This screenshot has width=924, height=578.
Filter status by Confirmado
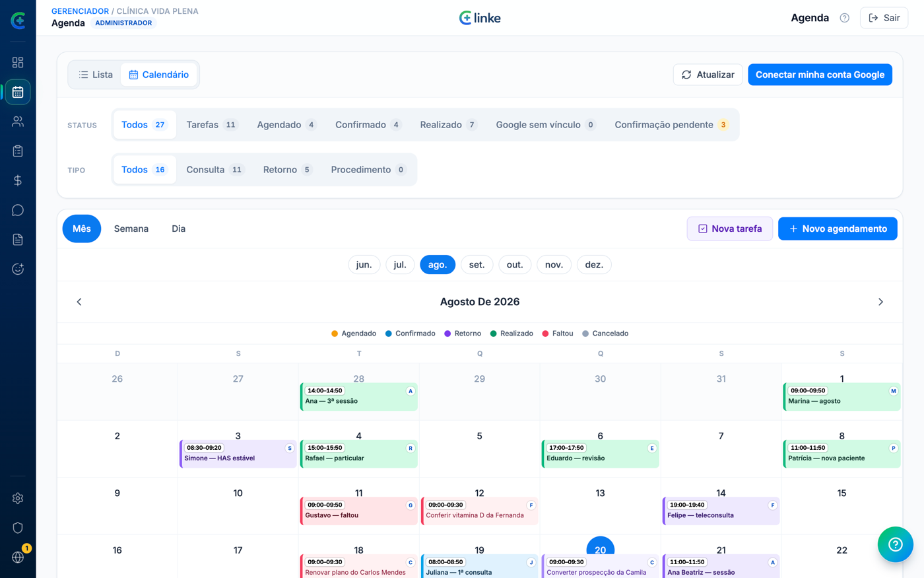[368, 125]
